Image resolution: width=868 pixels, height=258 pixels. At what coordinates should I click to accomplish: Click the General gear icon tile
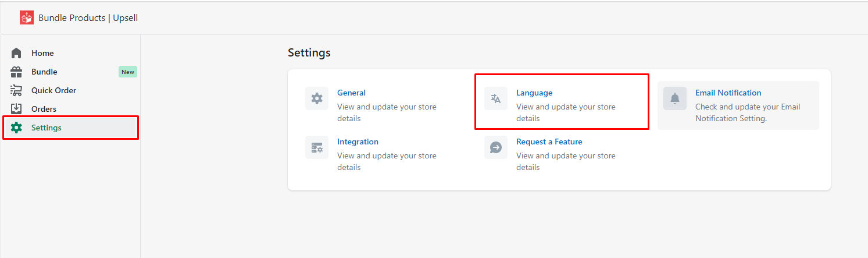(317, 98)
